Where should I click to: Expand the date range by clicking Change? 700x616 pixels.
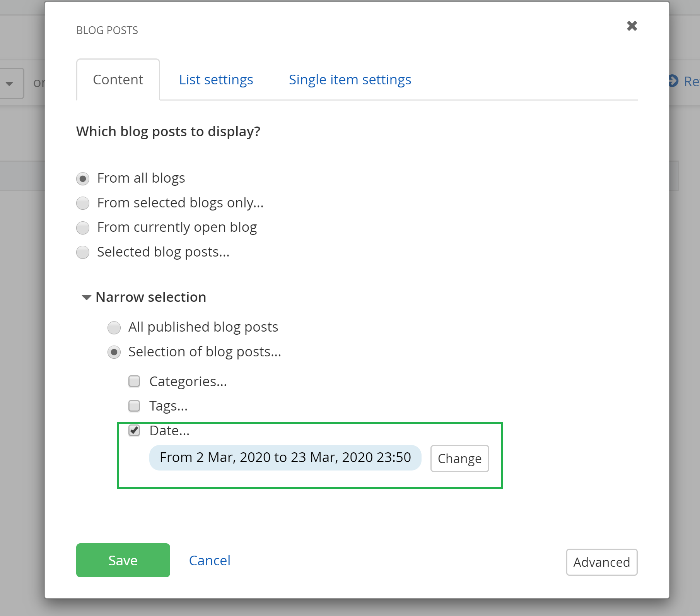point(459,458)
